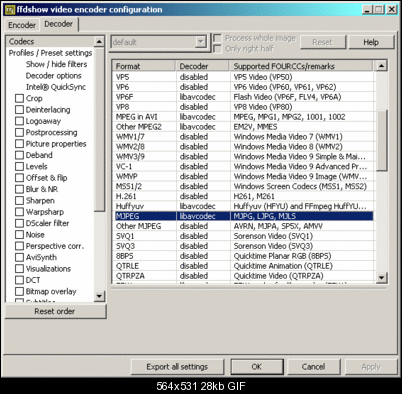402x394 pixels.
Task: Enable the DCT checkbox
Action: pyautogui.click(x=20, y=280)
